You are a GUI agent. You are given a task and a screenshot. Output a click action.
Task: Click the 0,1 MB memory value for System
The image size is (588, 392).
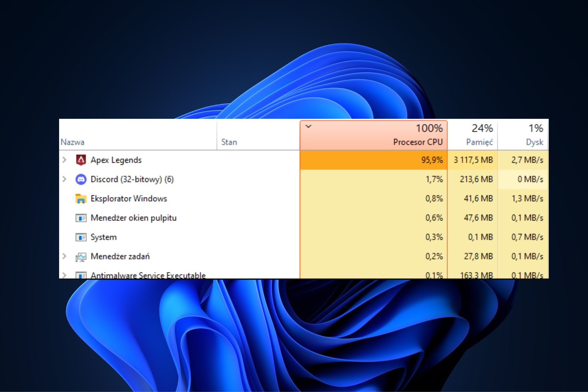pos(480,237)
